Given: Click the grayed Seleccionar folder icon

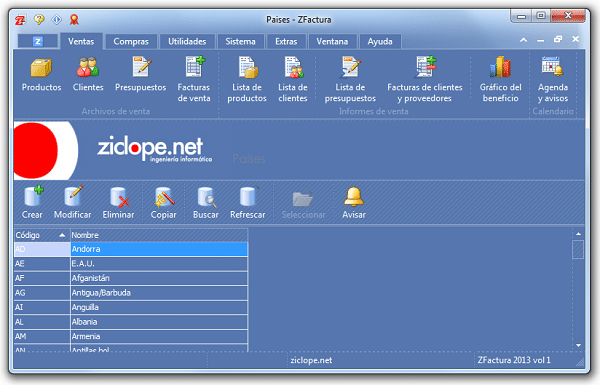Looking at the screenshot, I should 302,198.
